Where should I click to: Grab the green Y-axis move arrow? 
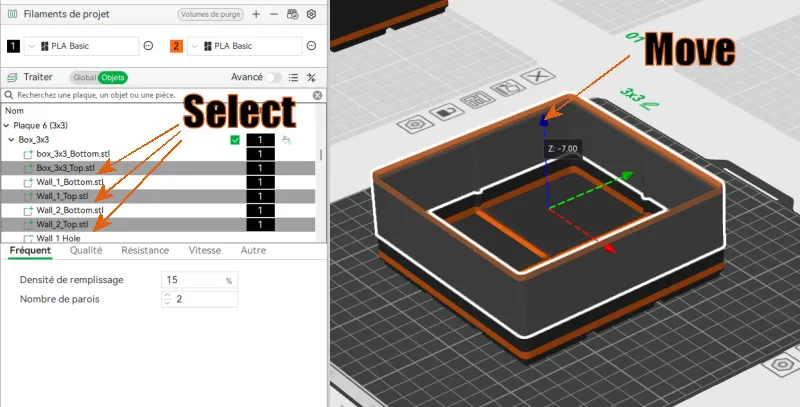[628, 176]
